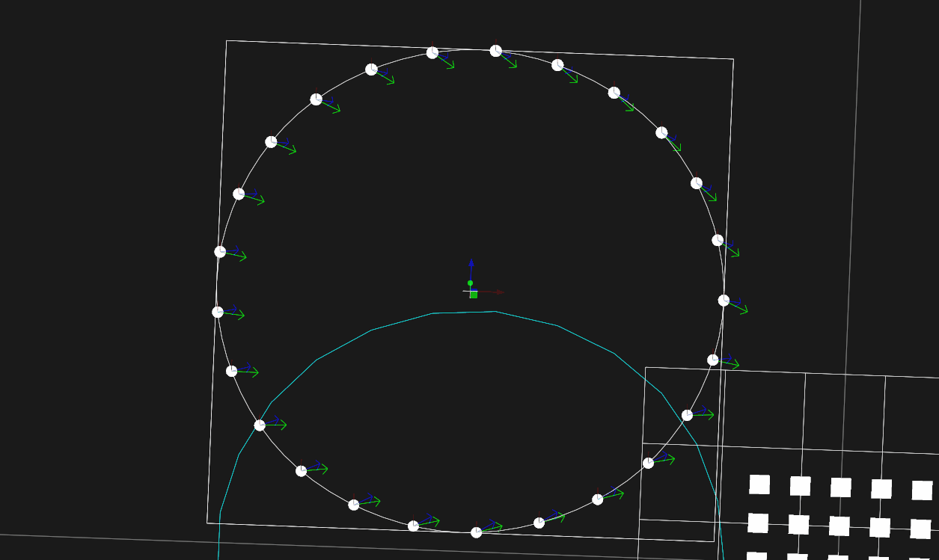
Task: Select the green square at gizmo origin
Action: click(474, 295)
